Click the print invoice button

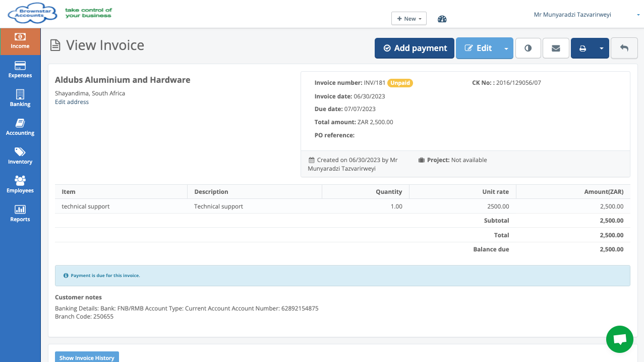coord(582,48)
